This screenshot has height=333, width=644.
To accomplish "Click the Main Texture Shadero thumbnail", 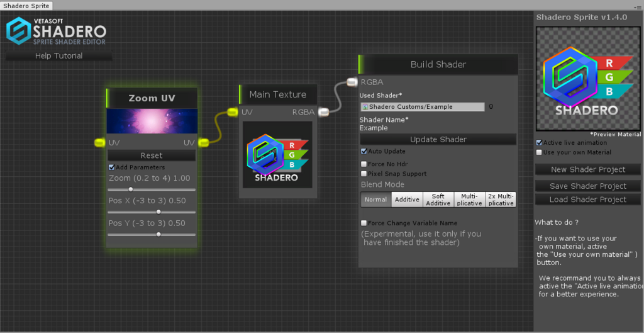I will (x=277, y=155).
